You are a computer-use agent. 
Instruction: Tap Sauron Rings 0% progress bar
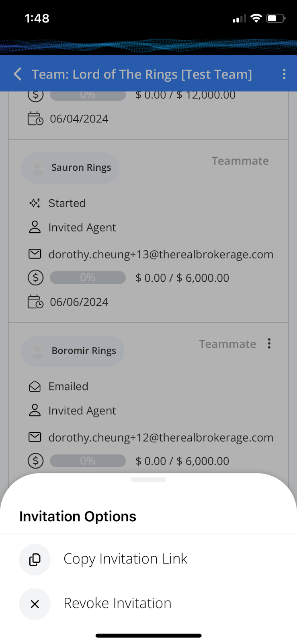tap(88, 278)
